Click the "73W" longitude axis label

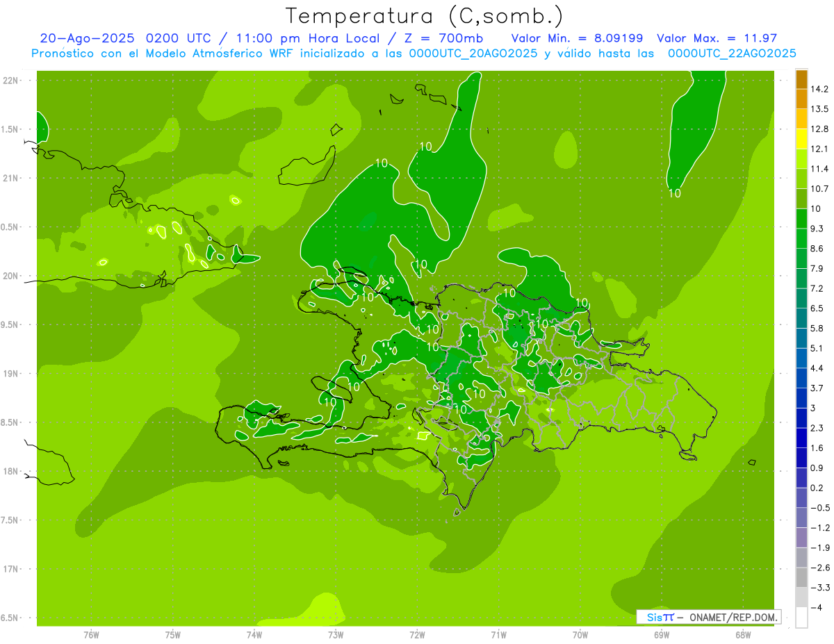click(336, 634)
